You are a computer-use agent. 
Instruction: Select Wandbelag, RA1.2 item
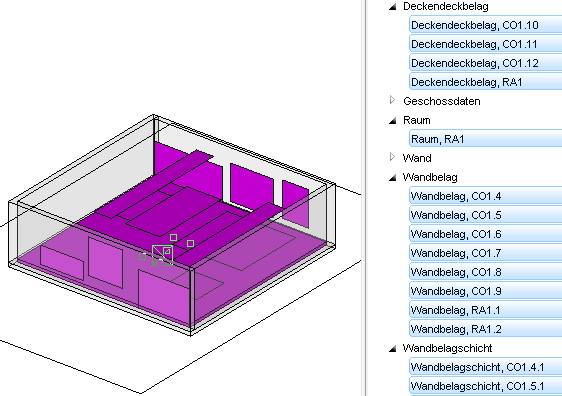click(x=485, y=329)
